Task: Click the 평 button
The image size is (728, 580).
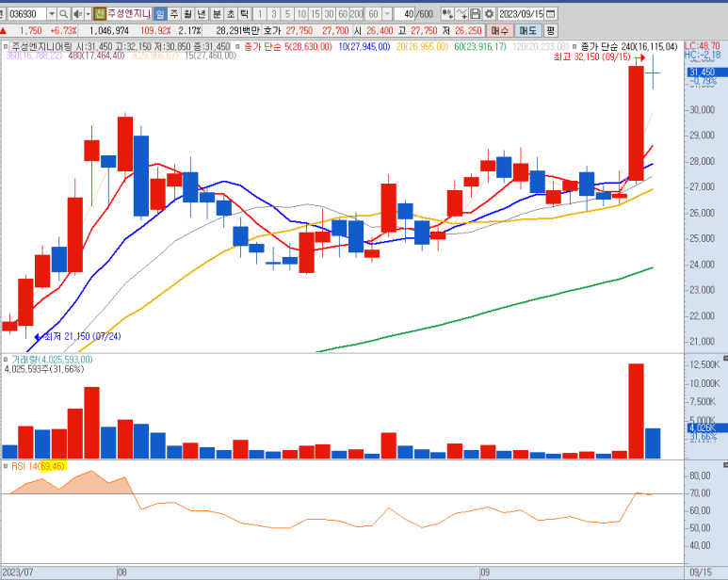Action: tap(551, 31)
